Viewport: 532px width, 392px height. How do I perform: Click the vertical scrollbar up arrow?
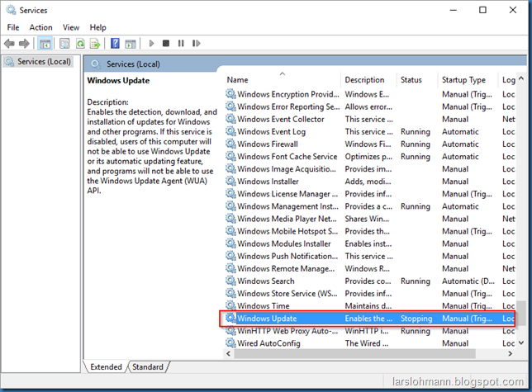click(x=521, y=78)
